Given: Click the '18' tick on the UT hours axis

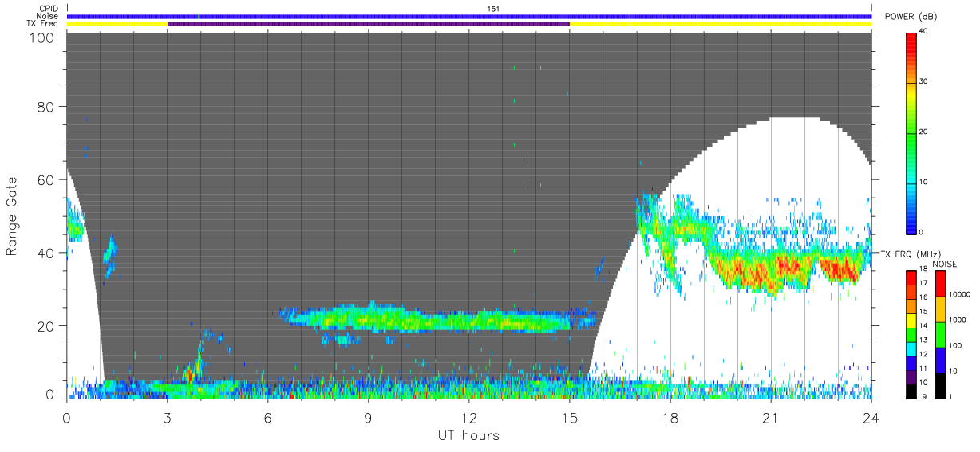Looking at the screenshot, I should tap(670, 416).
